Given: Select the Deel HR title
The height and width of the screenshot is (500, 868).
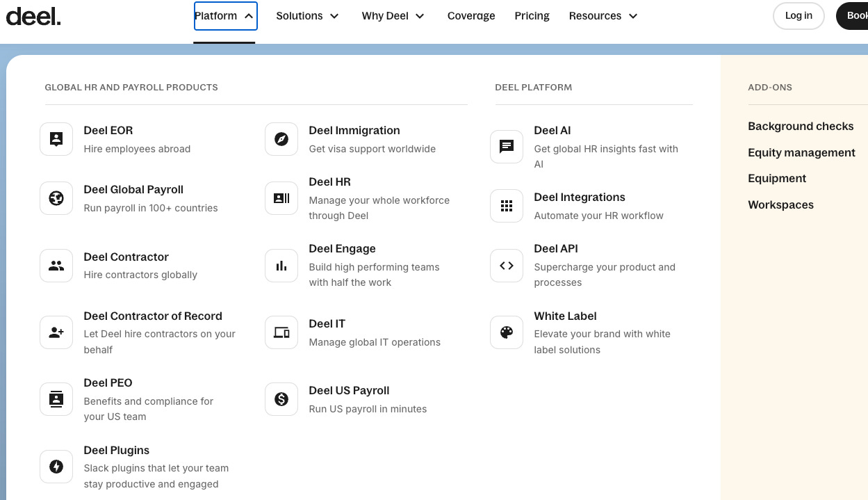Looking at the screenshot, I should coord(329,182).
